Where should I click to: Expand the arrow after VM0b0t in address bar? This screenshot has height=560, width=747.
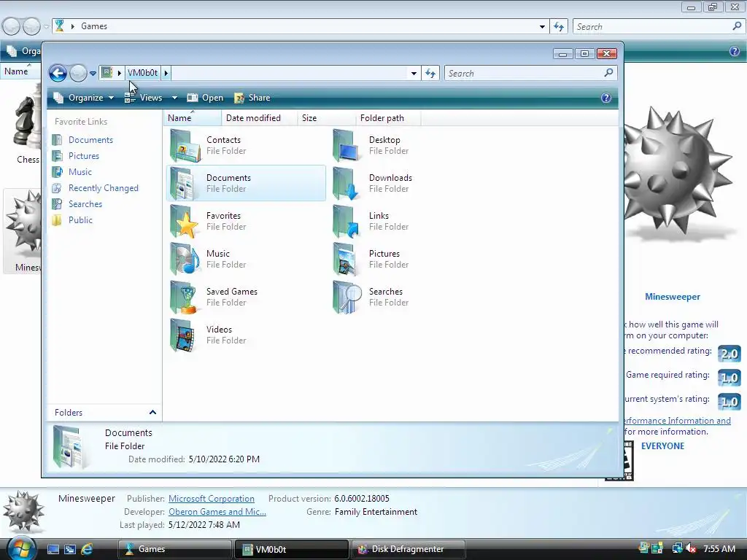(x=166, y=73)
